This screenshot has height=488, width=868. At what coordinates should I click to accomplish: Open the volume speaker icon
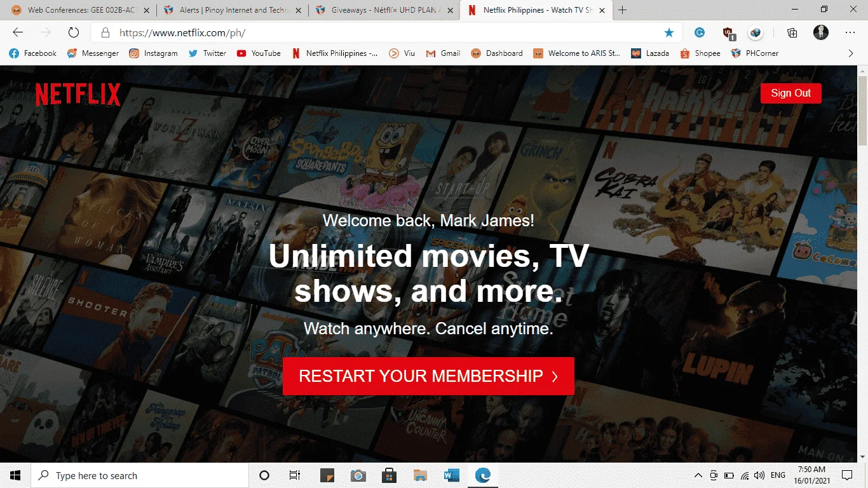coord(760,475)
